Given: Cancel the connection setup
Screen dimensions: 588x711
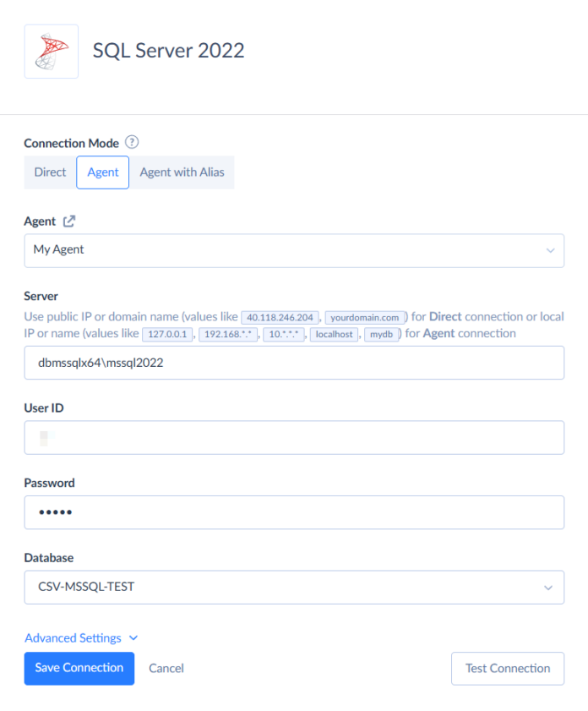Looking at the screenshot, I should 166,668.
